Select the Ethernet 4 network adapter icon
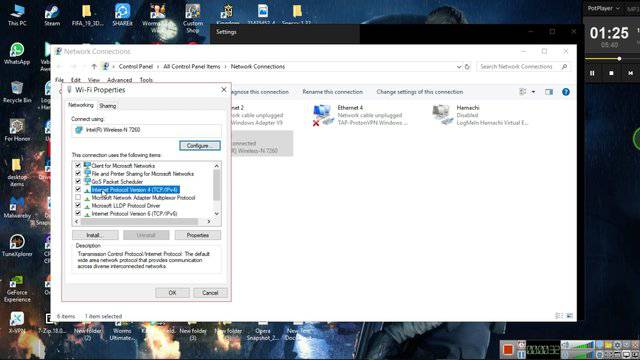This screenshot has height=360, width=640. point(322,115)
